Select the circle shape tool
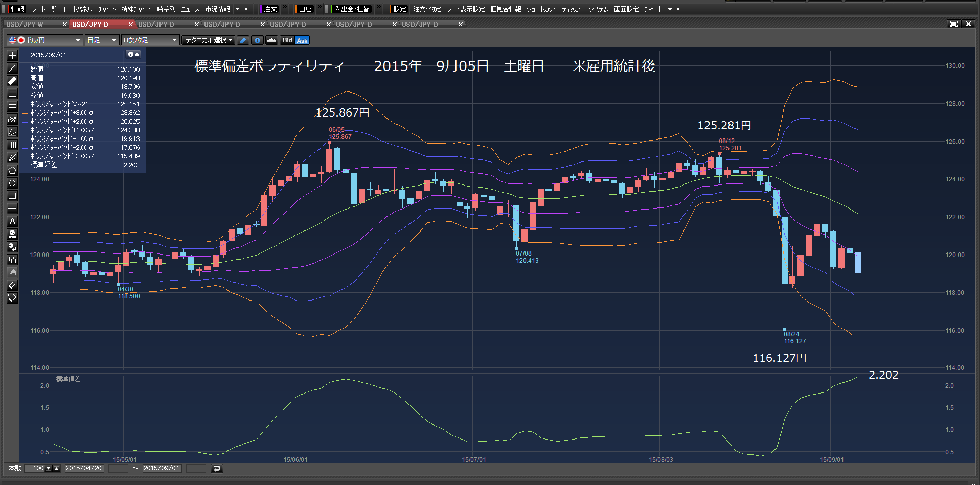The width and height of the screenshot is (980, 485). tap(12, 183)
